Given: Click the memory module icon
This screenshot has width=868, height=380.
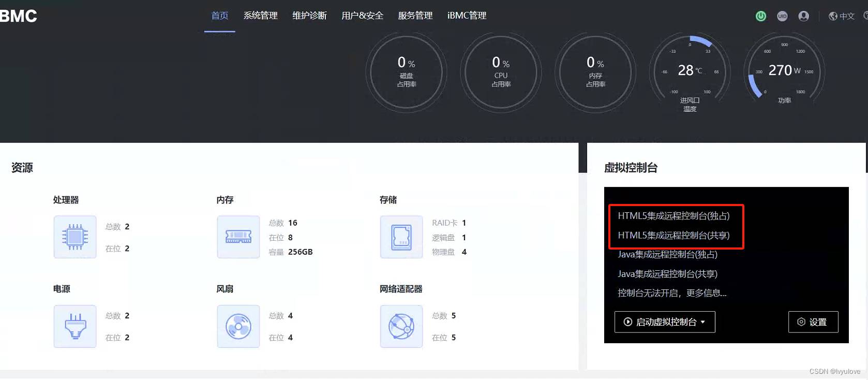Looking at the screenshot, I should tap(238, 237).
